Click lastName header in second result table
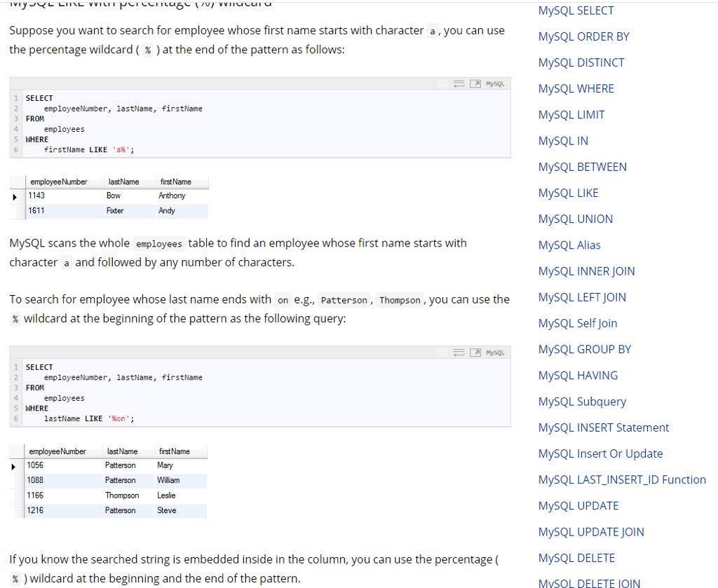This screenshot has width=718, height=588. pyautogui.click(x=122, y=451)
